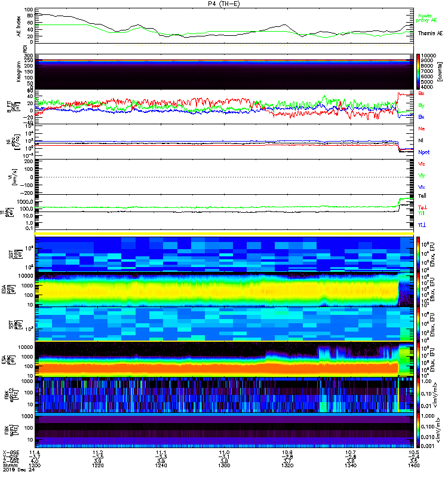Image resolution: width=448 pixels, height=478 pixels.
Task: Click the 1400 time tick label
Action: (x=413, y=465)
